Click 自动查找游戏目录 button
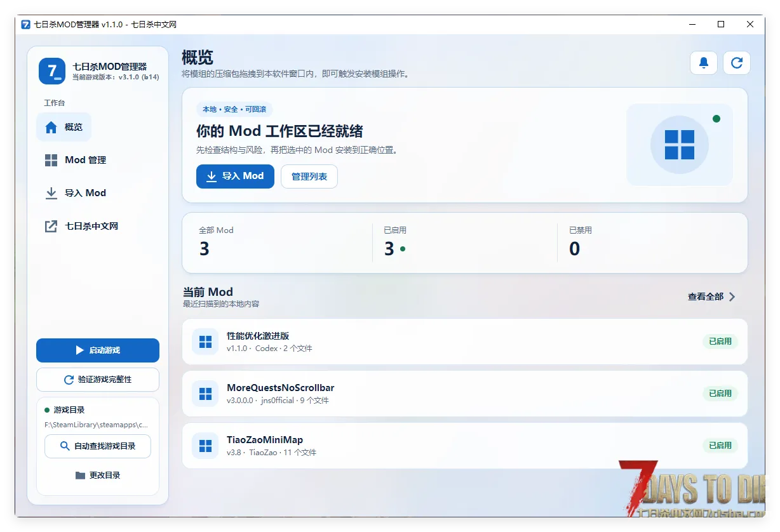Viewport: 780px width, 532px height. 98,446
